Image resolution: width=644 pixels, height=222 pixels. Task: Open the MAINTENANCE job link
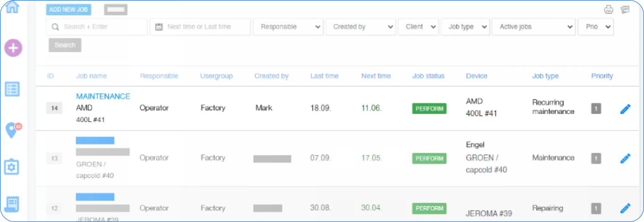[x=103, y=97]
